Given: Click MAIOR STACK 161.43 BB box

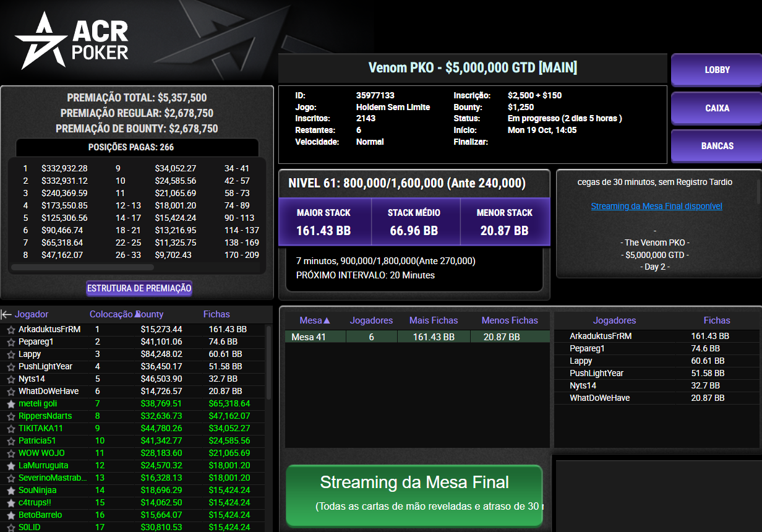Looking at the screenshot, I should point(325,222).
